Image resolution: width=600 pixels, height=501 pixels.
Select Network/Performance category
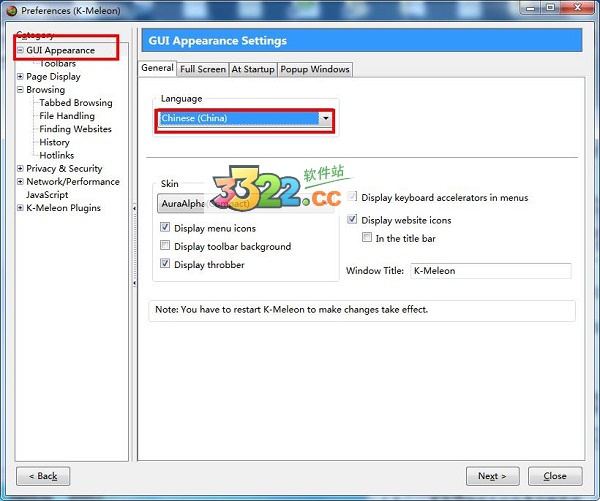[73, 181]
